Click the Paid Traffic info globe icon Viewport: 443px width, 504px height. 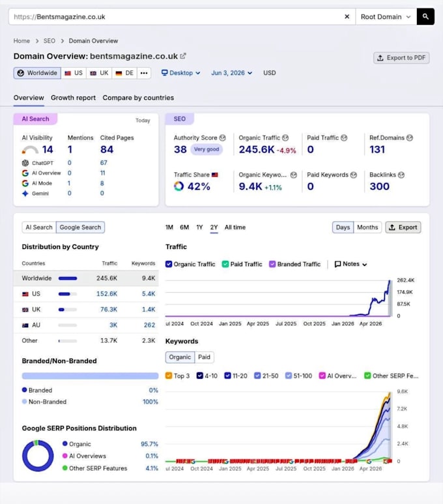[344, 138]
